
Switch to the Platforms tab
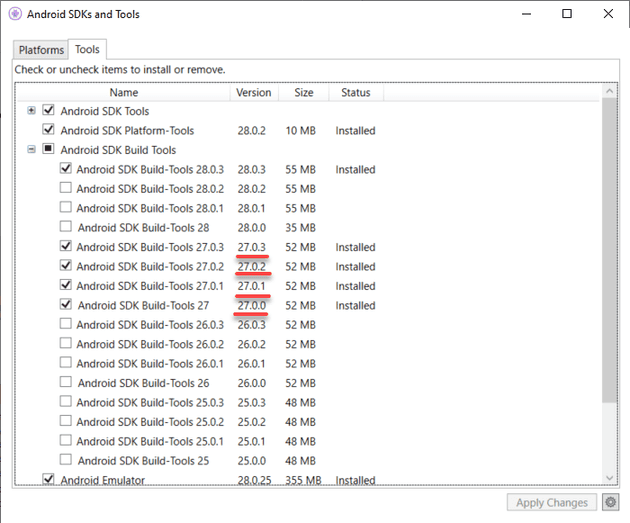coord(41,50)
